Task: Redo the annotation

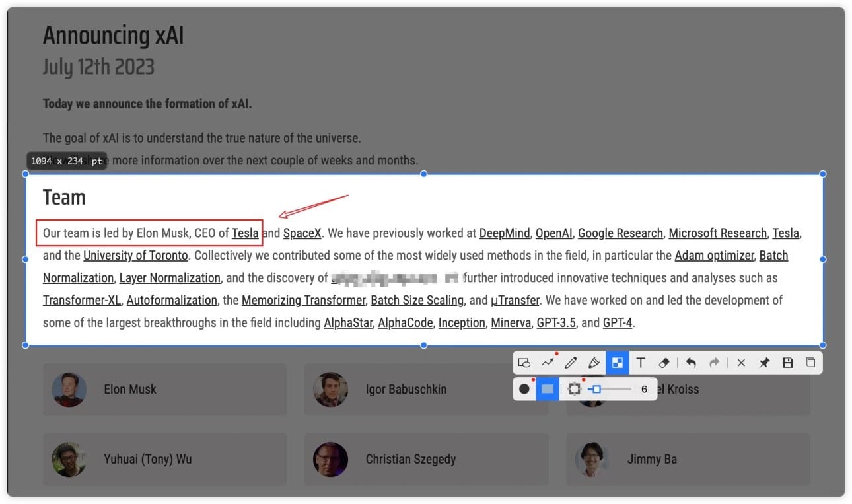Action: point(714,363)
